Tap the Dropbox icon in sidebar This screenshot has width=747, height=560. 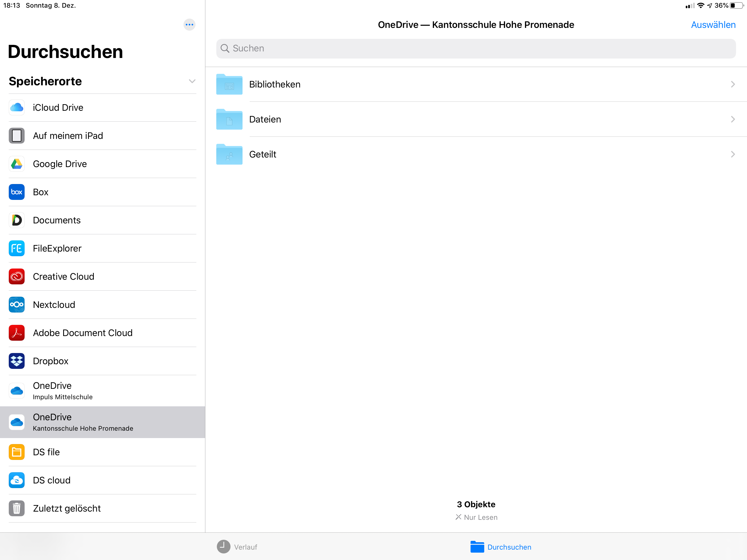click(x=17, y=361)
